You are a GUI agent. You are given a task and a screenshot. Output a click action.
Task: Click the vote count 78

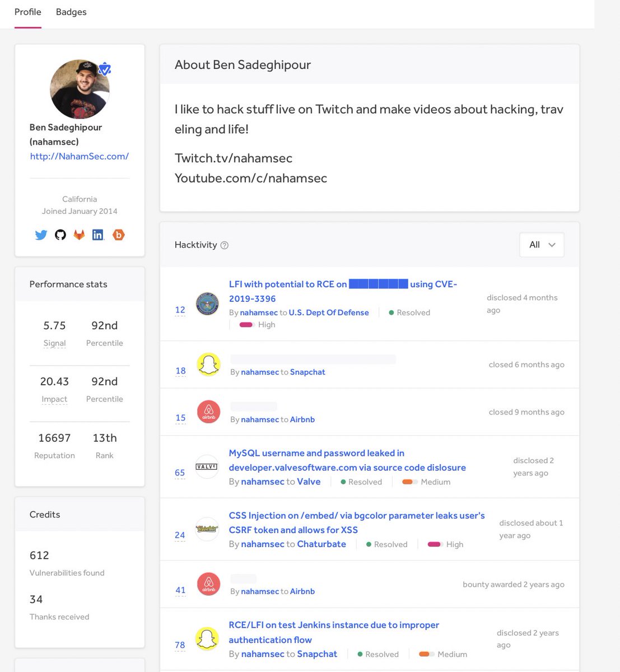tap(180, 645)
